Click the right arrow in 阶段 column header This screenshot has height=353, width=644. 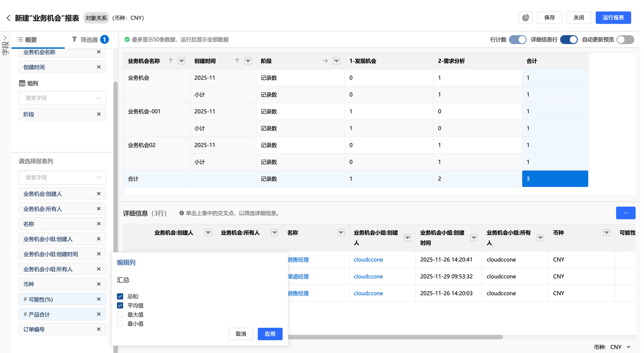(x=325, y=61)
